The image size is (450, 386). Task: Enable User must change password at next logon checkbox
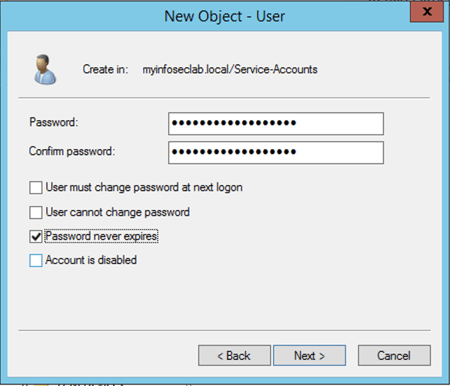pyautogui.click(x=36, y=188)
